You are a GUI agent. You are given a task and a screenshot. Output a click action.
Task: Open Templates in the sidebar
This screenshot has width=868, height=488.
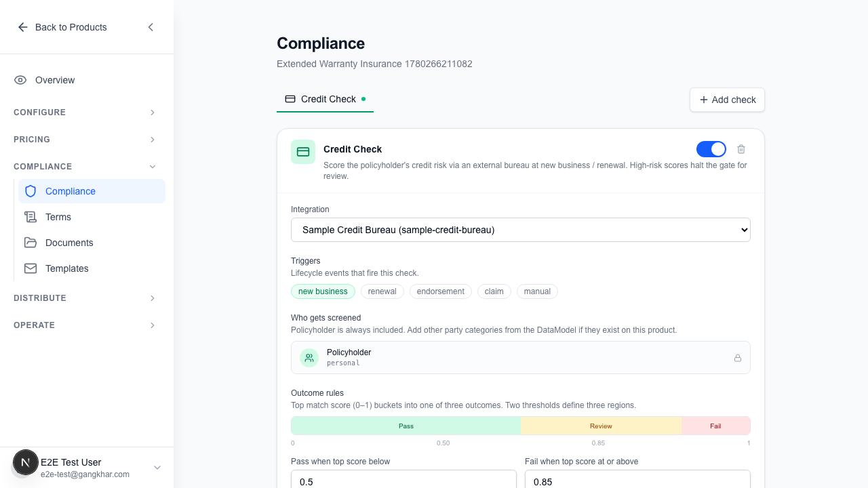(92, 268)
